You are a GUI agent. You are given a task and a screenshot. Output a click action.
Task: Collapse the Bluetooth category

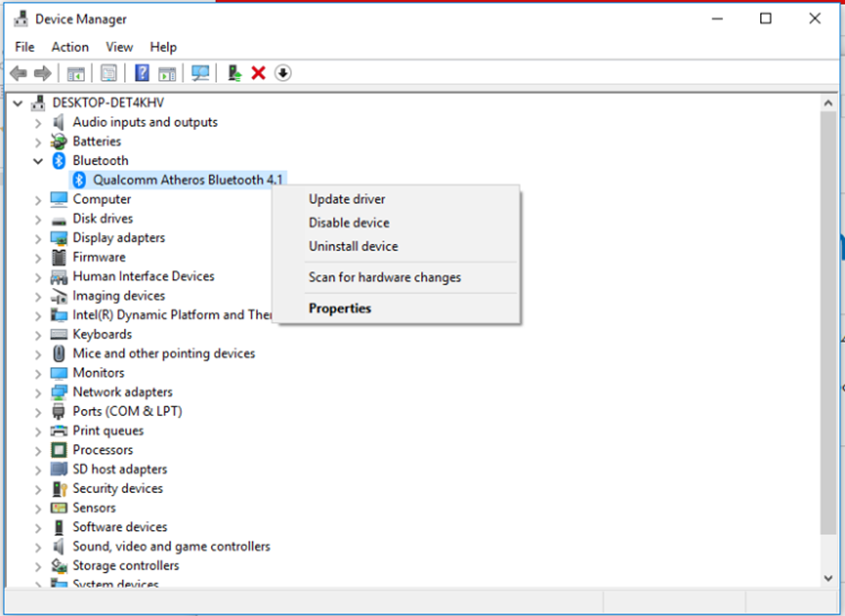click(x=38, y=160)
